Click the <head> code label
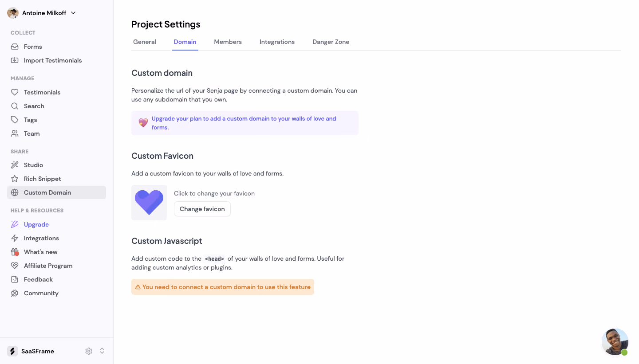The image size is (639, 364). coord(214,258)
